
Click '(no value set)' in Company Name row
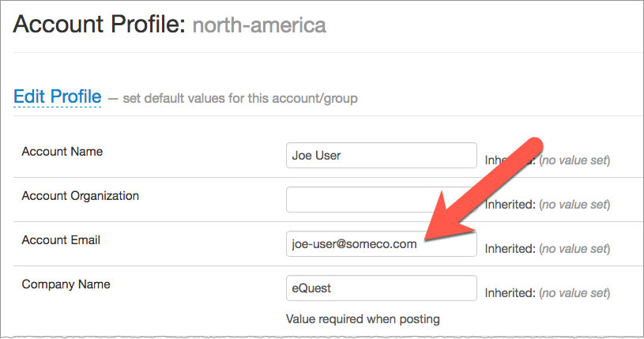coord(574,293)
